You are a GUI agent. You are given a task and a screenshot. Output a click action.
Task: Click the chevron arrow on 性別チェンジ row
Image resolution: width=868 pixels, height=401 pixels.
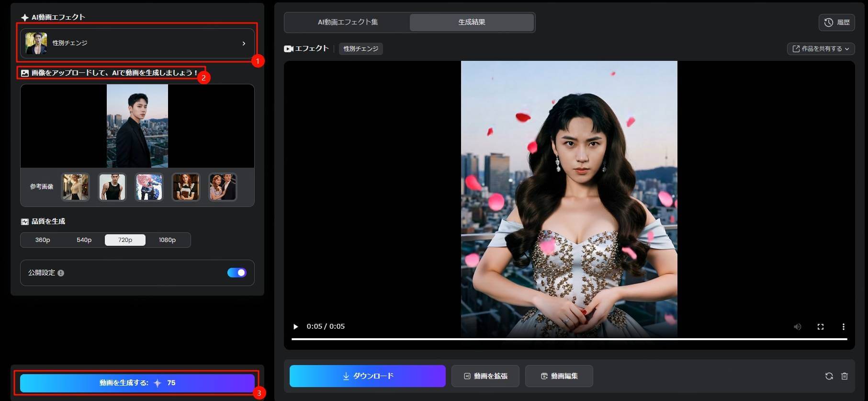pos(244,44)
